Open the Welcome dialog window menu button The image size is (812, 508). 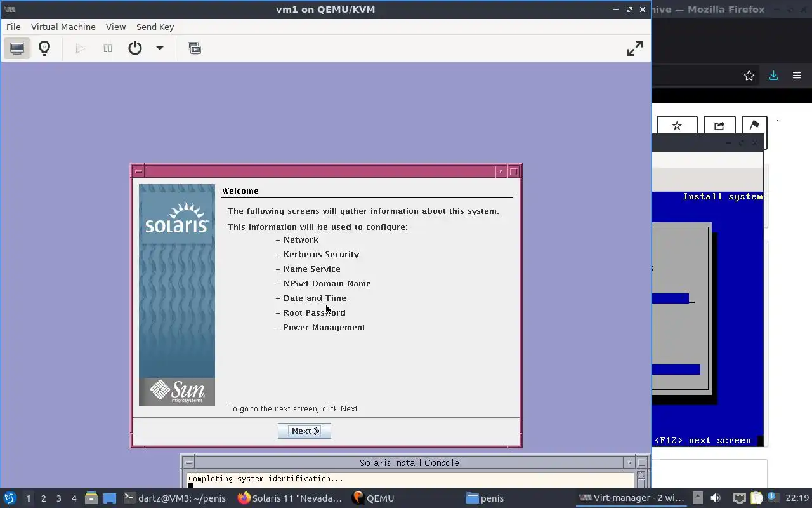click(x=139, y=171)
